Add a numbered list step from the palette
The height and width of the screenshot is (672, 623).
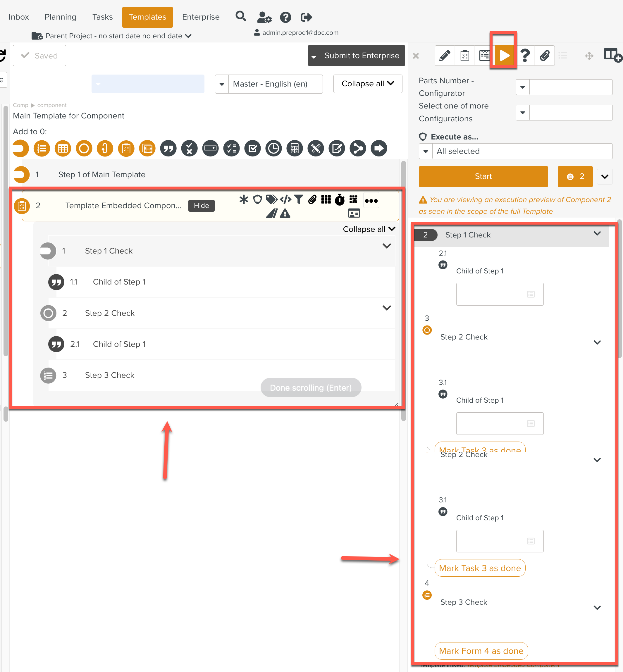coord(42,148)
